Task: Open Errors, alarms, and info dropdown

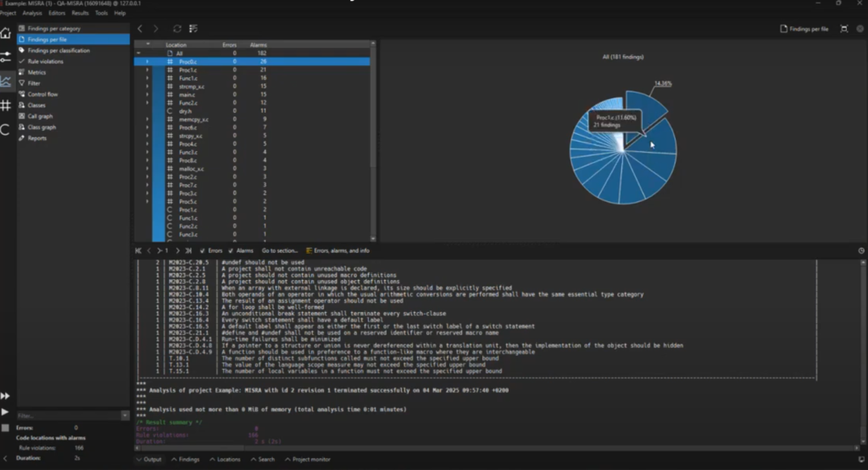Action: (337, 250)
